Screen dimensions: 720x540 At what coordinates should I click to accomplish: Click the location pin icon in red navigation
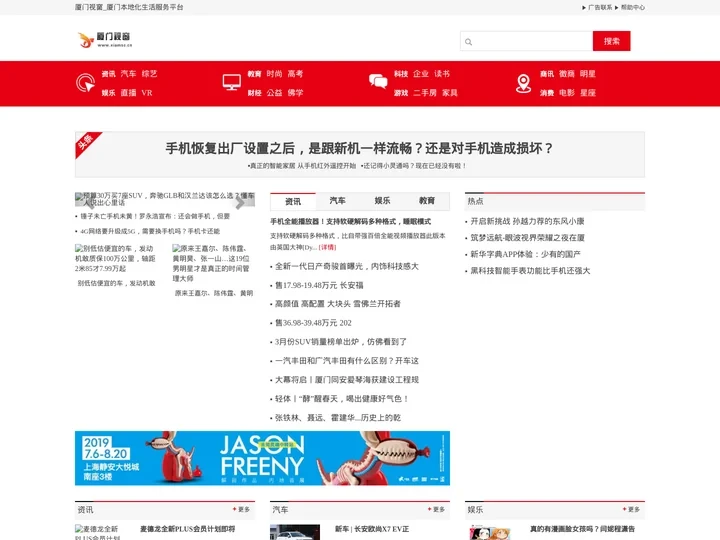(523, 84)
